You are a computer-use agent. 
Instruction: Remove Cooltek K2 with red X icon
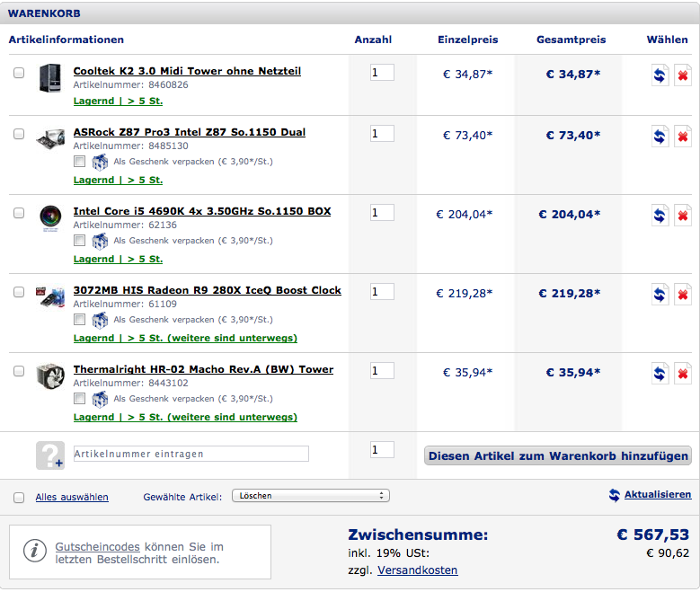pos(683,75)
